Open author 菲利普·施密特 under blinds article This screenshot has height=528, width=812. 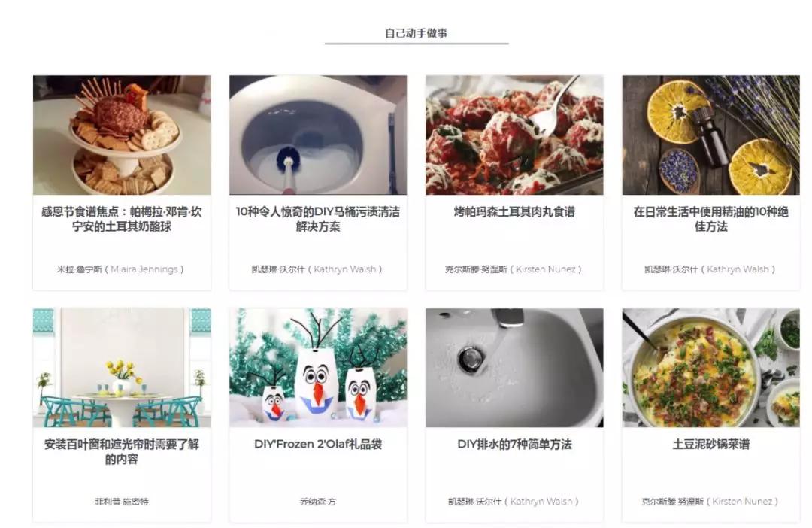click(122, 502)
